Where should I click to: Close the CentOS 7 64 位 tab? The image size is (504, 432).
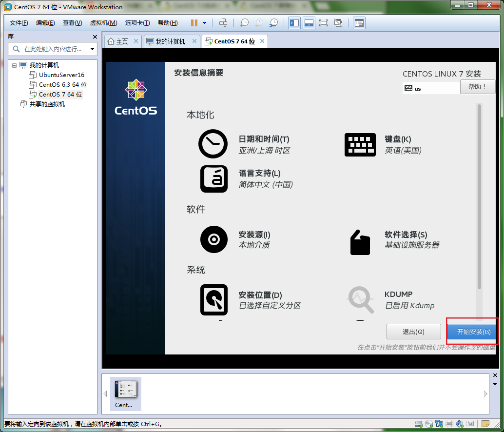click(x=262, y=41)
